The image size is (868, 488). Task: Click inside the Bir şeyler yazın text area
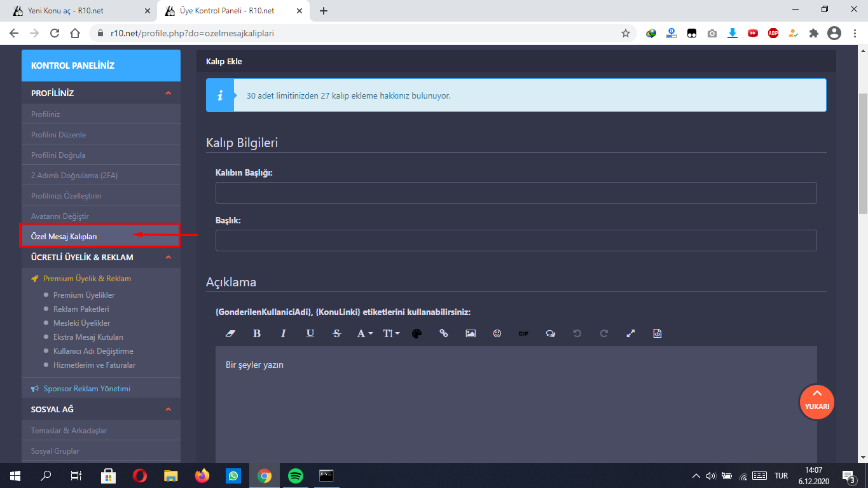pyautogui.click(x=516, y=405)
